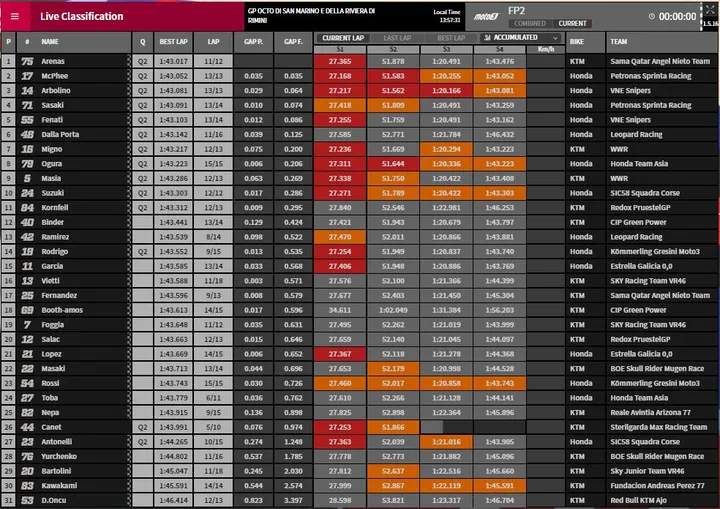Select rider Fenati name

click(x=52, y=120)
